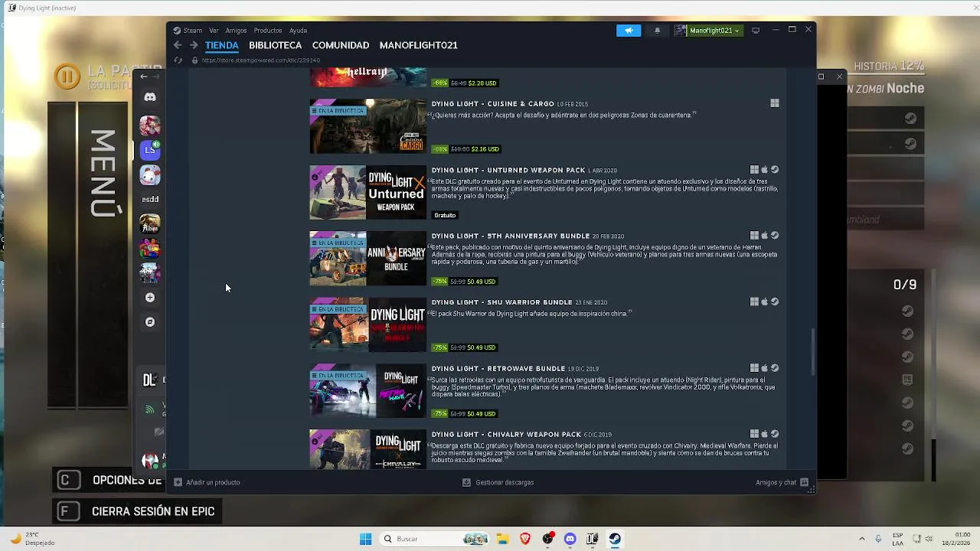Open Steam announcements megaphone button
Viewport: 980px width, 551px height.
pos(629,31)
